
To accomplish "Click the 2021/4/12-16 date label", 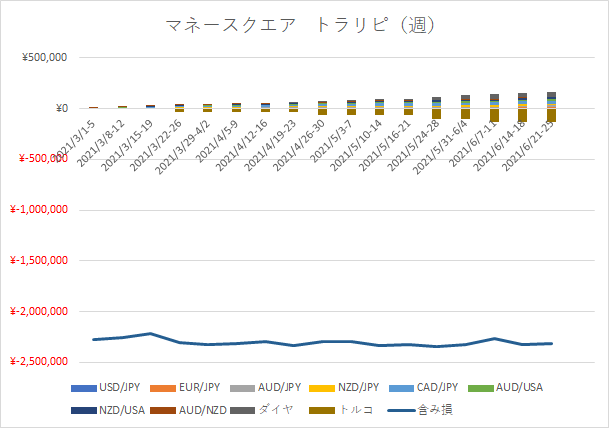I will 241,146.
